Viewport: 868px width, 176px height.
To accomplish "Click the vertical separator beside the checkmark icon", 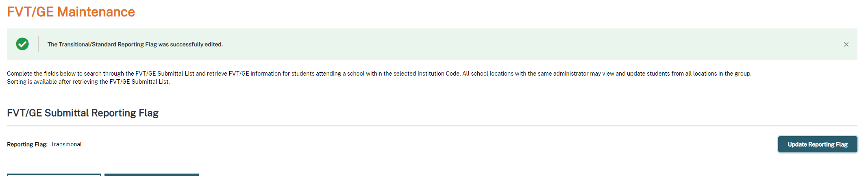I will coord(38,44).
